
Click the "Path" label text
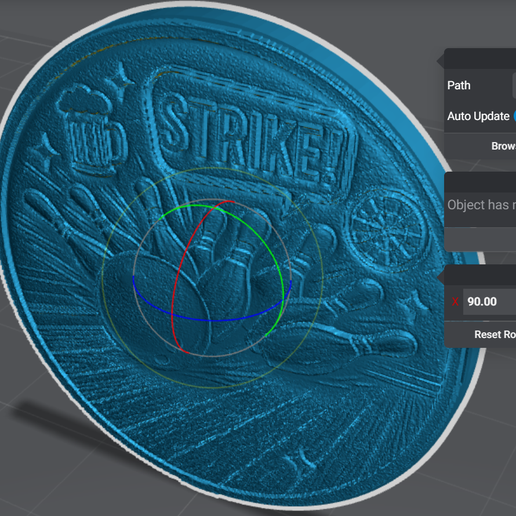[459, 85]
